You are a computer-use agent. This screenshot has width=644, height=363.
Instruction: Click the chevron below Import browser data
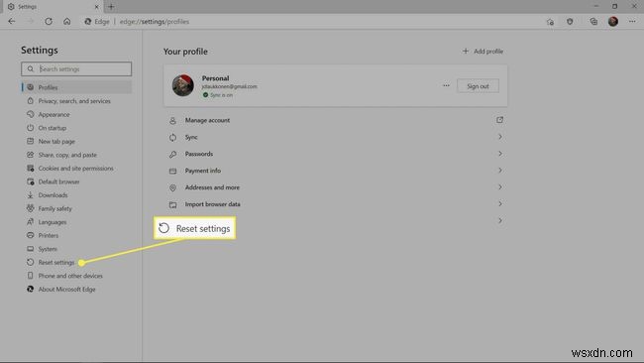click(x=499, y=221)
